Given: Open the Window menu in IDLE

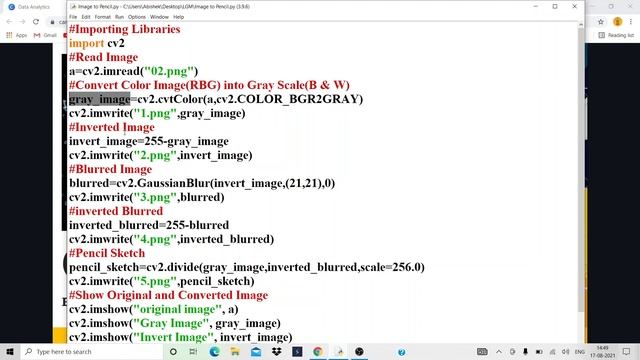Looking at the screenshot, I should click(x=159, y=17).
